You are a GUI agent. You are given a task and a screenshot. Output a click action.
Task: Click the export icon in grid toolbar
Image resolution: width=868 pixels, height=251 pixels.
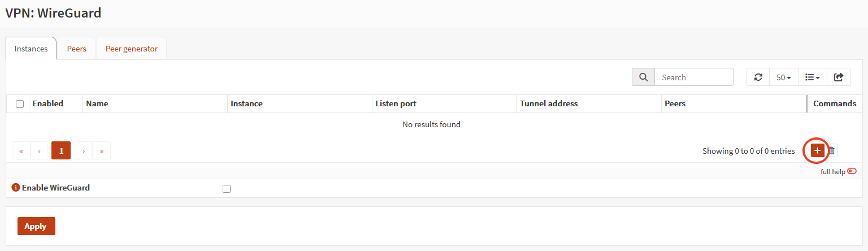839,77
